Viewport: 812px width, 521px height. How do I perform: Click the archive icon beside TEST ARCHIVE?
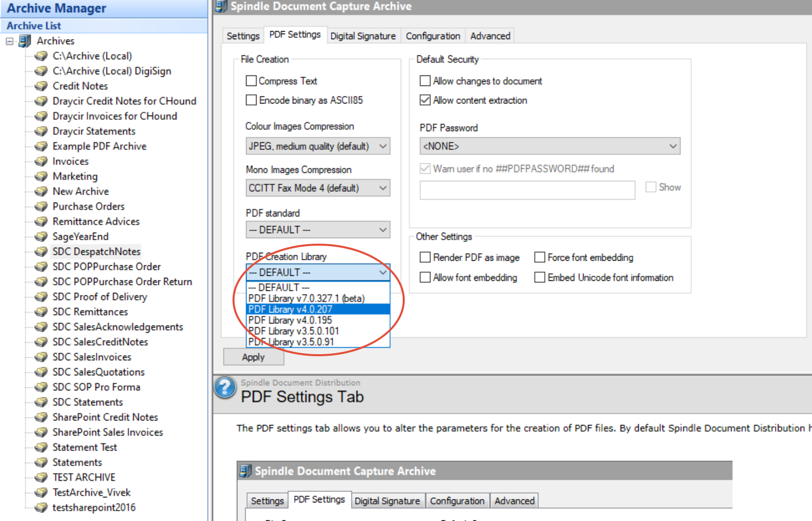point(41,477)
